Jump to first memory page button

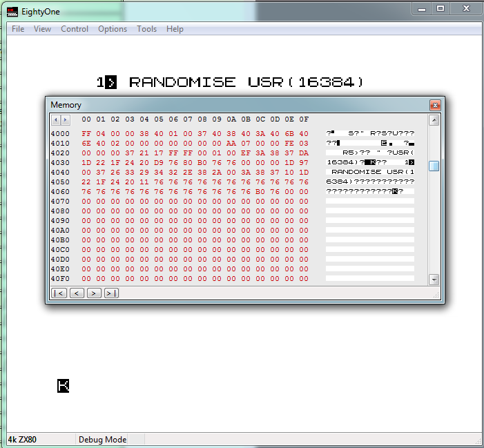click(x=59, y=293)
